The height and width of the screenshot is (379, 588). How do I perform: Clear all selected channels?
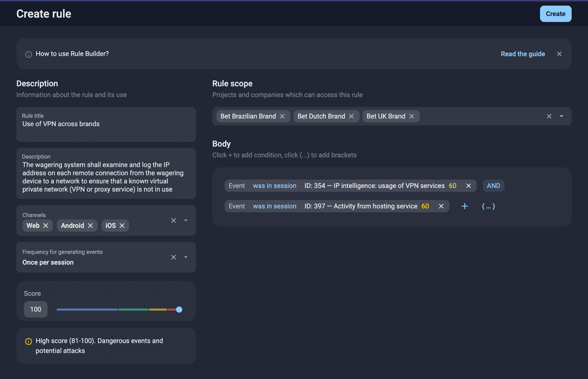173,220
